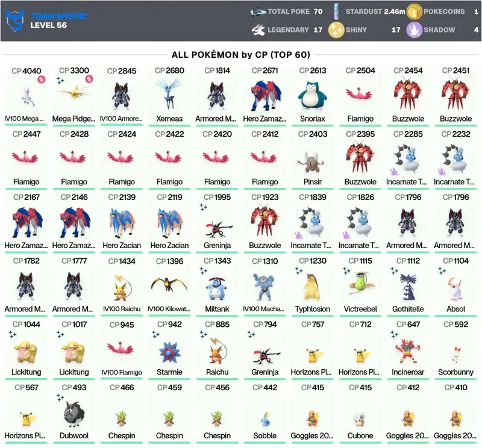This screenshot has width=482, height=448.
Task: Click the 'CP 2845' label
Action: pos(122,71)
